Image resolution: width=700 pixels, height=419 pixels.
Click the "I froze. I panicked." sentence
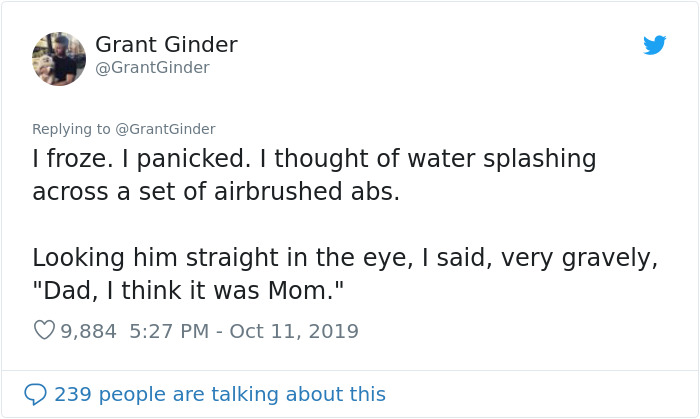point(146,159)
